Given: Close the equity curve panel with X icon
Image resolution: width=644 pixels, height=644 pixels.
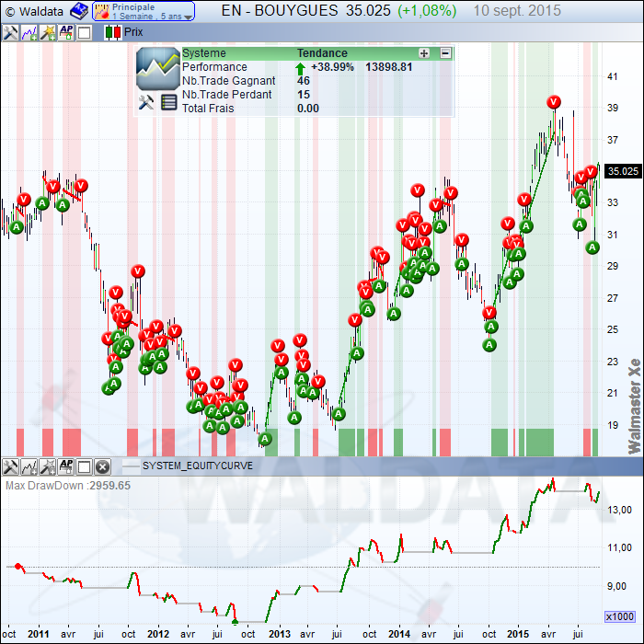Looking at the screenshot, I should pyautogui.click(x=103, y=467).
